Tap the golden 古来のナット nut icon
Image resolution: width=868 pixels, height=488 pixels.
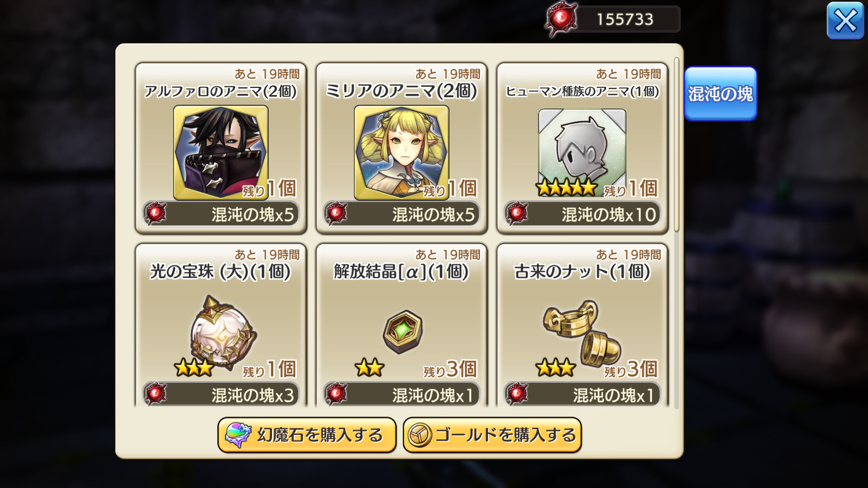pos(582,332)
